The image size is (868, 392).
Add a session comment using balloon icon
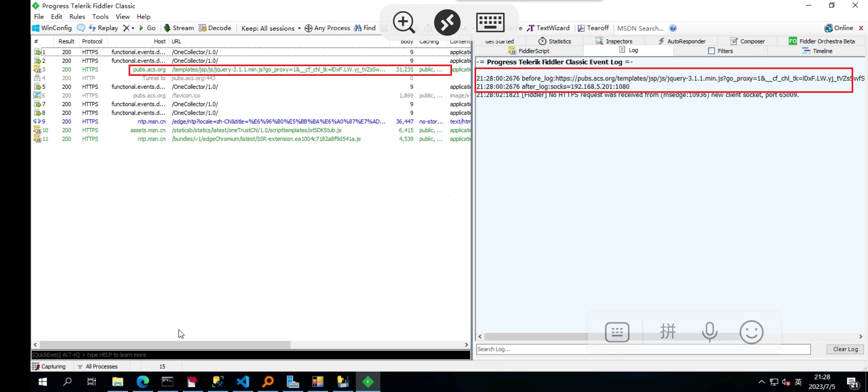click(81, 28)
